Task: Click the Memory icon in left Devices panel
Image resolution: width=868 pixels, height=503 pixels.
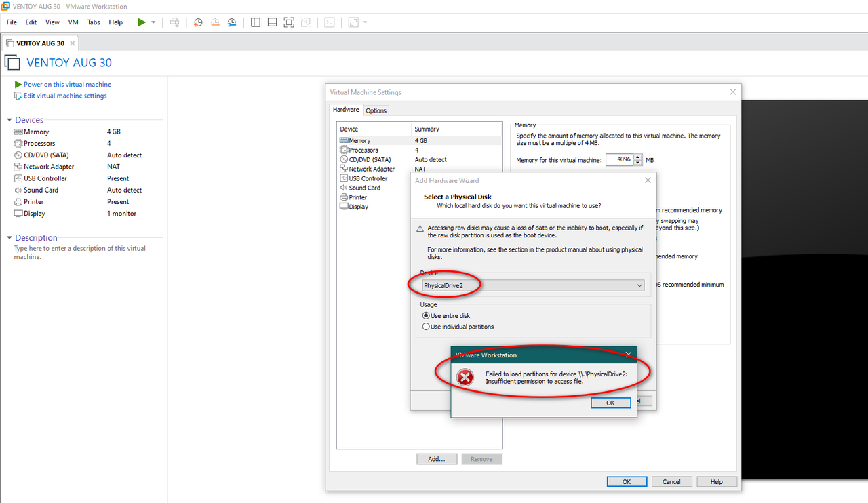Action: click(x=18, y=132)
